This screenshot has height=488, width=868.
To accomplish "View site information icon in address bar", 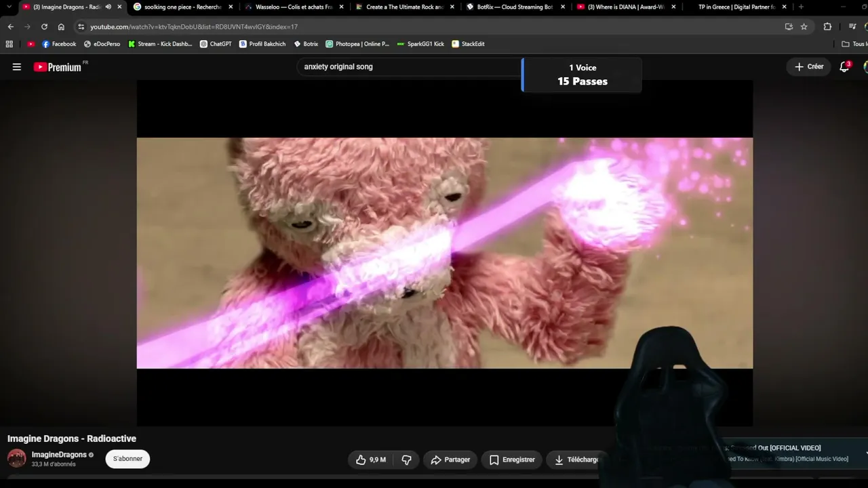I will point(81,26).
